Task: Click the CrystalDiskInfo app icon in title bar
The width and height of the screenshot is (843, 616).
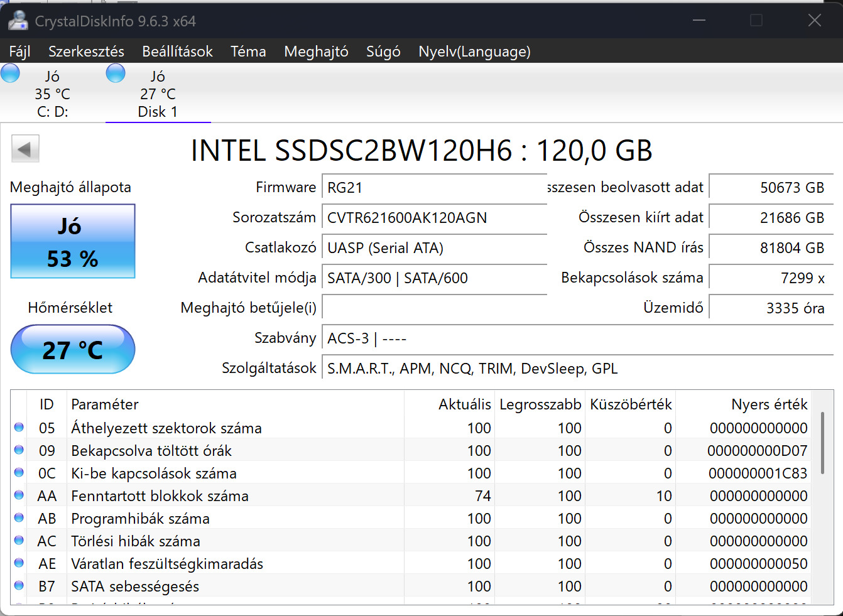Action: [x=18, y=21]
